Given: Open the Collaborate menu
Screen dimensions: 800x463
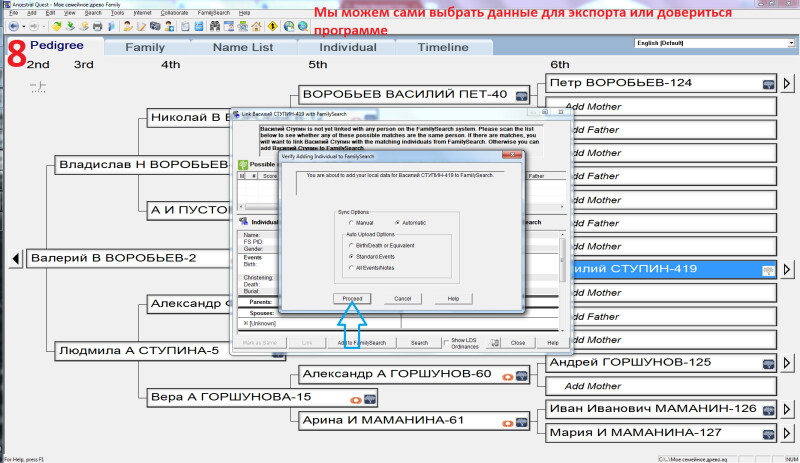Looking at the screenshot, I should click(174, 13).
